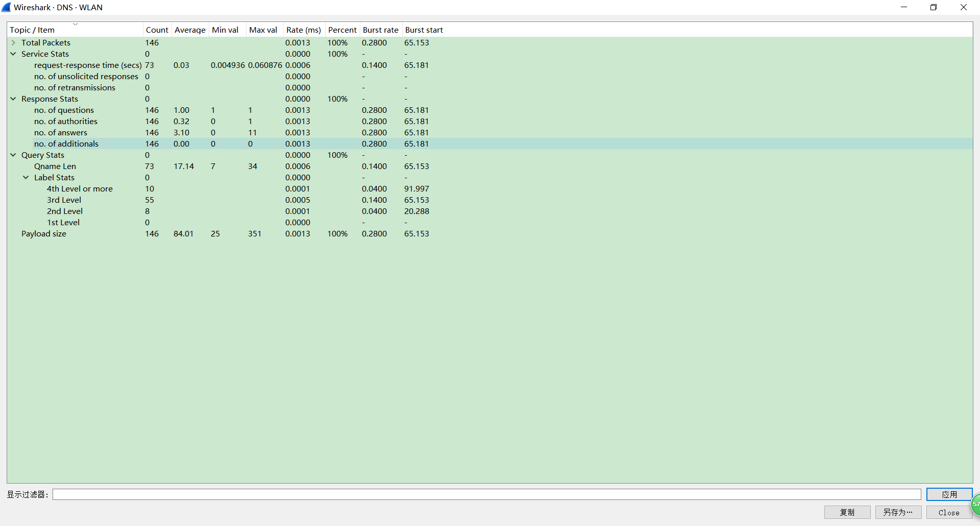Click the green badge icon at right edge
This screenshot has height=526, width=980.
point(975,505)
